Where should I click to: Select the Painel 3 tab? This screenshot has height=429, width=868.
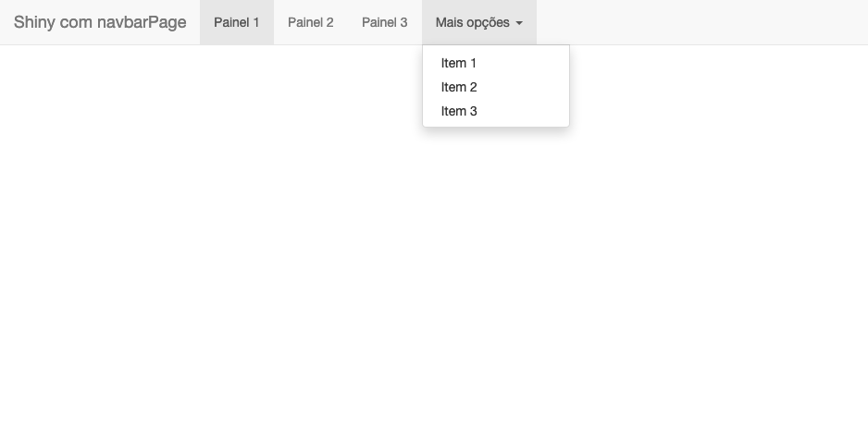(x=384, y=22)
